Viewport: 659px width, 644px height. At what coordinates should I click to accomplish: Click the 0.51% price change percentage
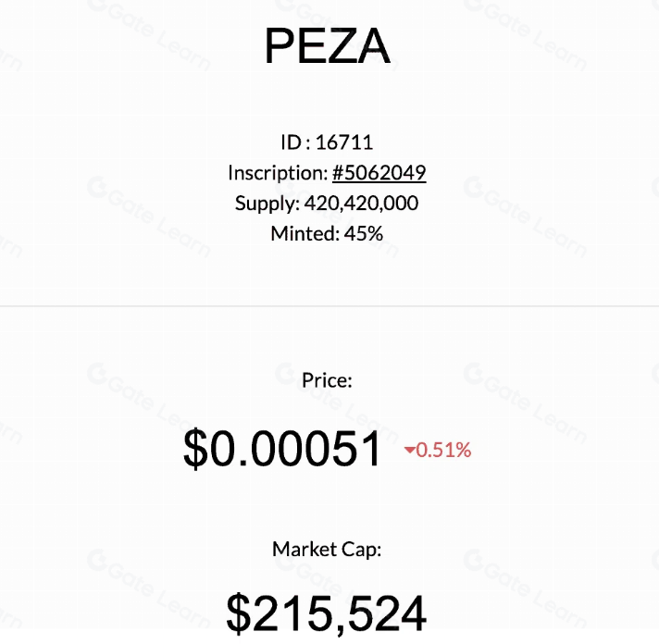(444, 451)
